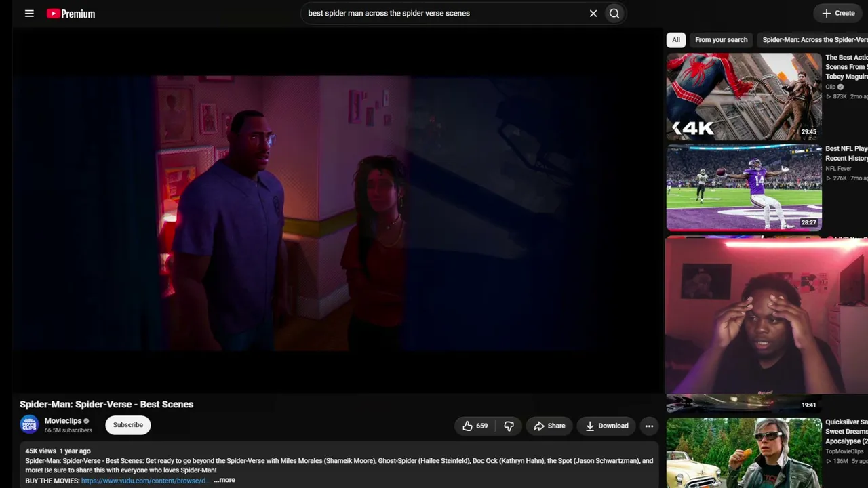
Task: Open 'Best NFL Plays' video title
Action: coord(846,153)
